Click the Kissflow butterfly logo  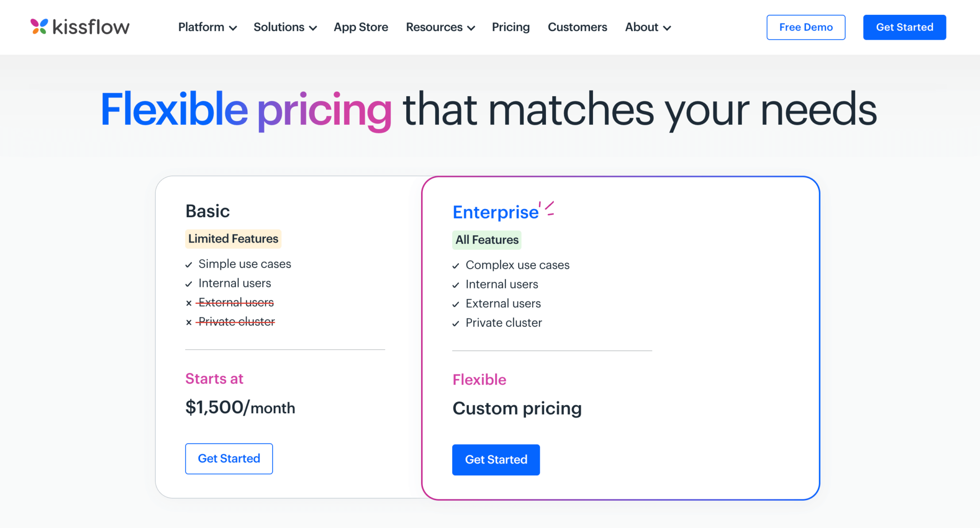[39, 27]
